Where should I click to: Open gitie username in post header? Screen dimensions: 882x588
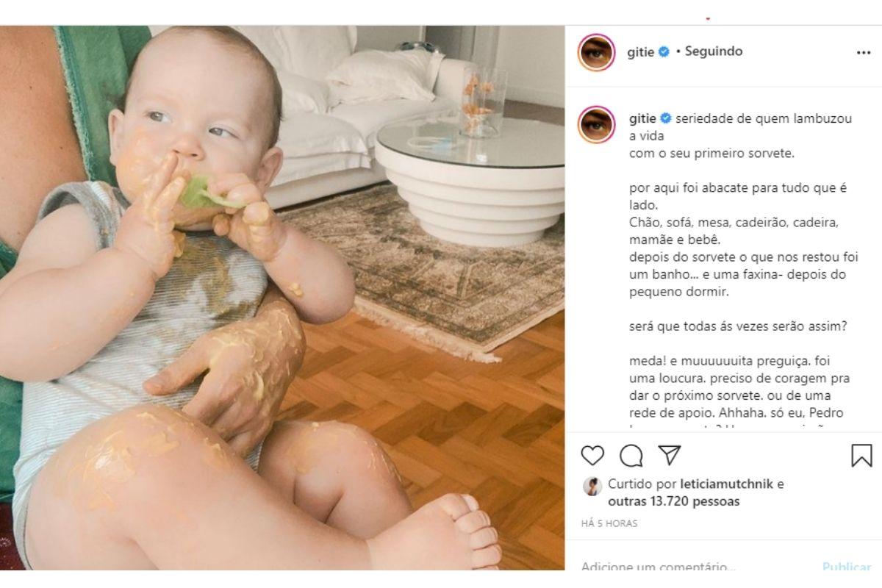640,52
